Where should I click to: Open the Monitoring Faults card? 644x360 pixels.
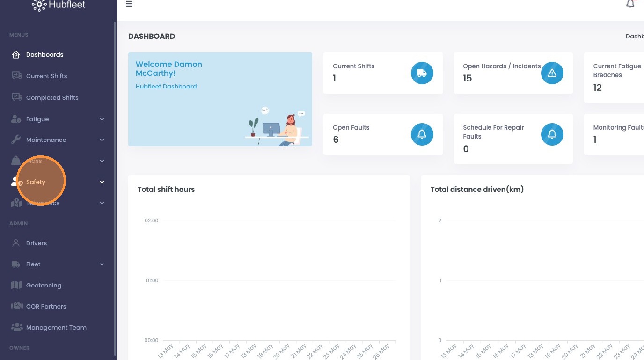point(614,134)
